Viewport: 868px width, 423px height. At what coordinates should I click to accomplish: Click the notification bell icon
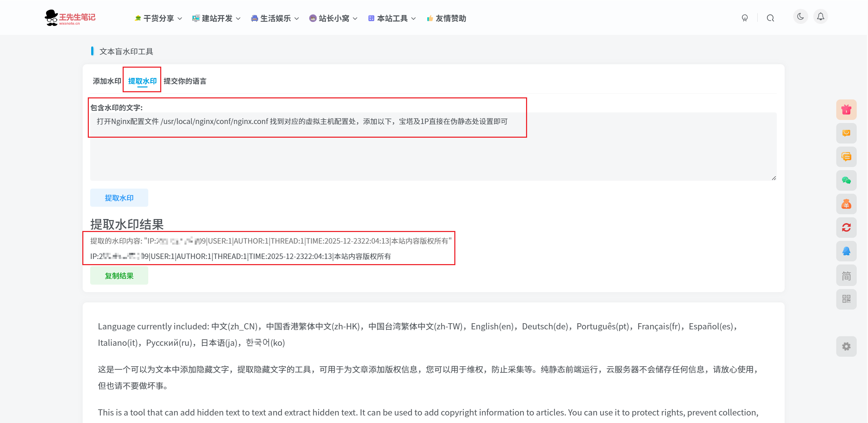820,16
